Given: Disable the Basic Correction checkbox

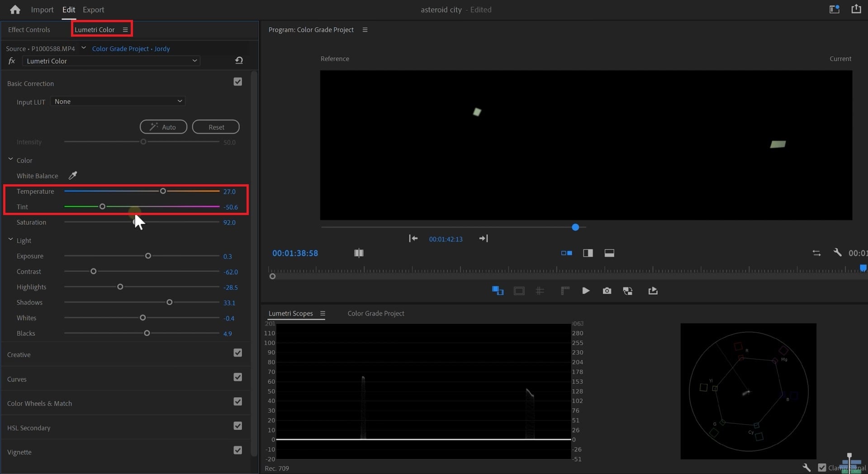Looking at the screenshot, I should point(237,82).
